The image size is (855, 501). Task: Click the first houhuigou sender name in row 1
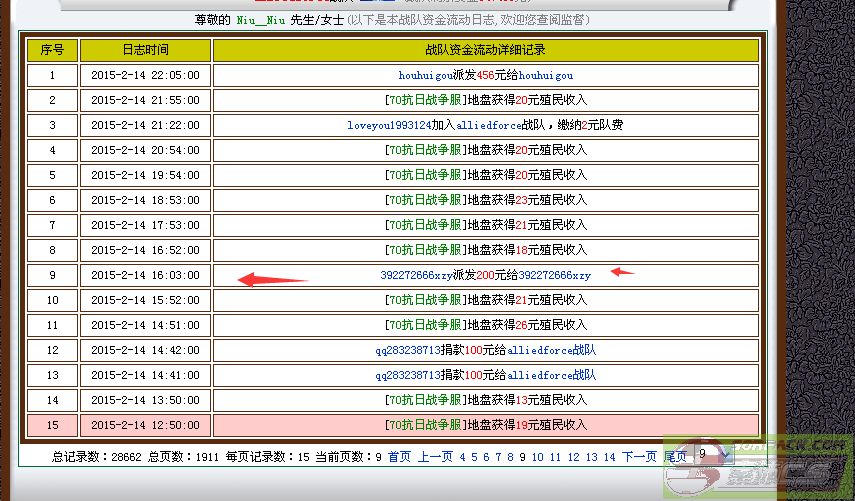(422, 75)
